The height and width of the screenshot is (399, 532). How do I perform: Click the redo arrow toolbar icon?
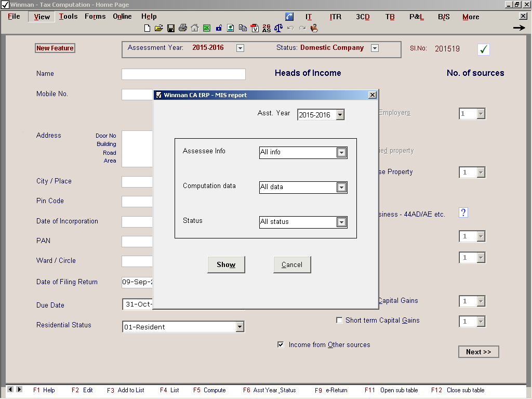point(302,28)
